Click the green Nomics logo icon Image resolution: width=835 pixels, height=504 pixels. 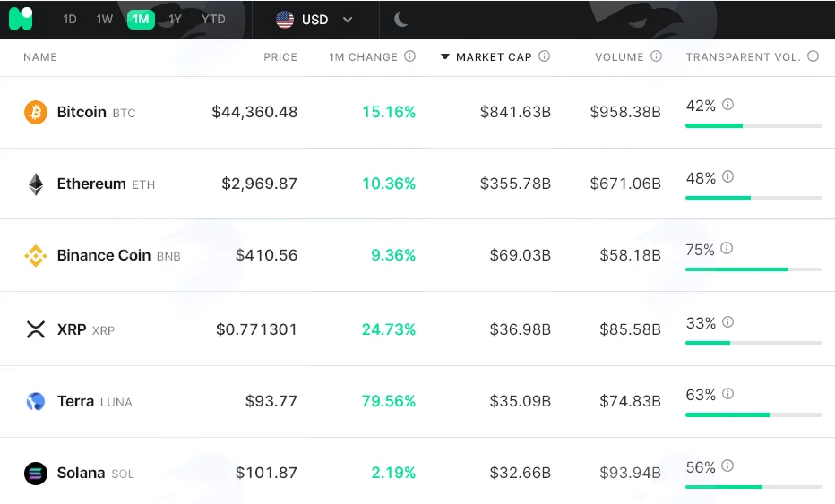[x=21, y=19]
